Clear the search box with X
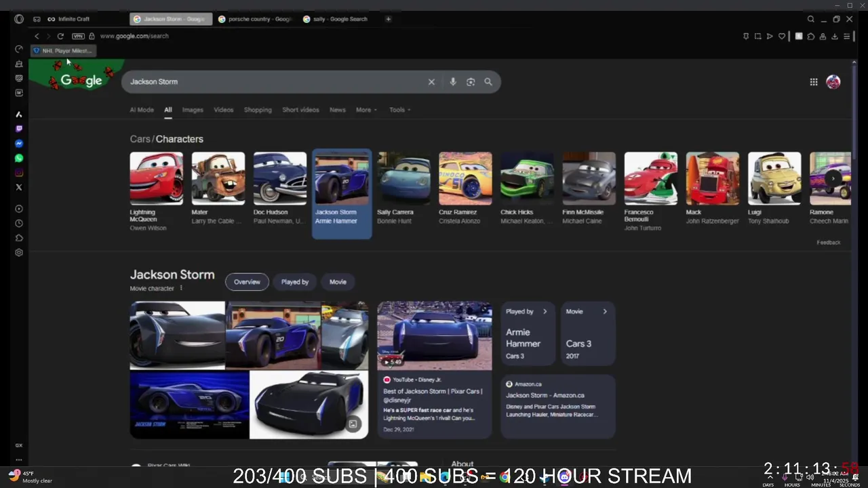Screen dimensions: 868x488 coord(431,82)
